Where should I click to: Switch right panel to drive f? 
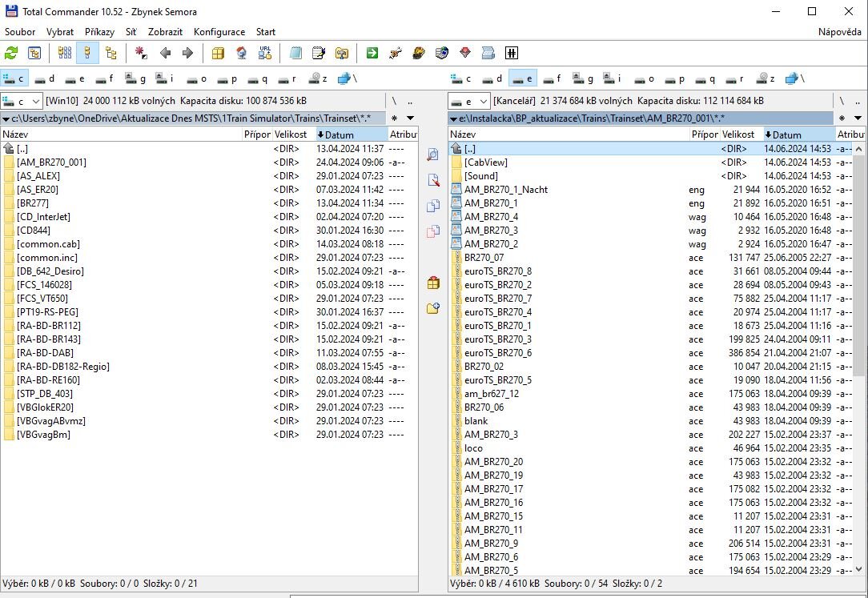click(x=553, y=78)
